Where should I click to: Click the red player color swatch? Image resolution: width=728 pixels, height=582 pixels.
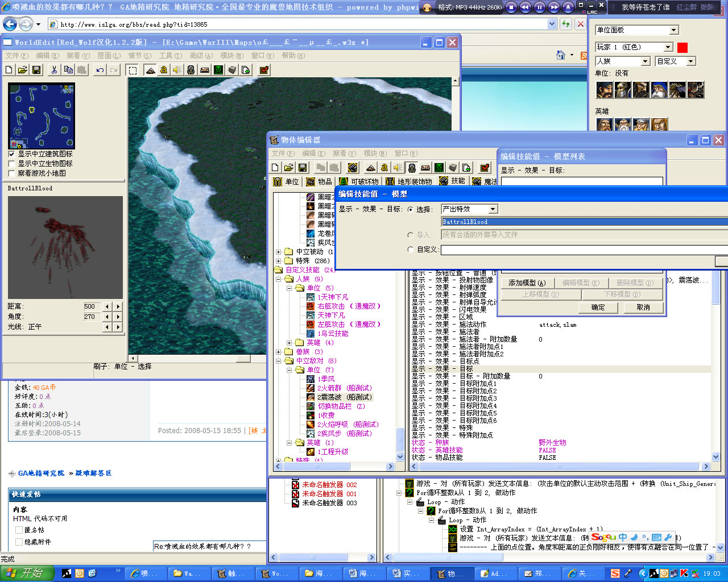click(682, 47)
